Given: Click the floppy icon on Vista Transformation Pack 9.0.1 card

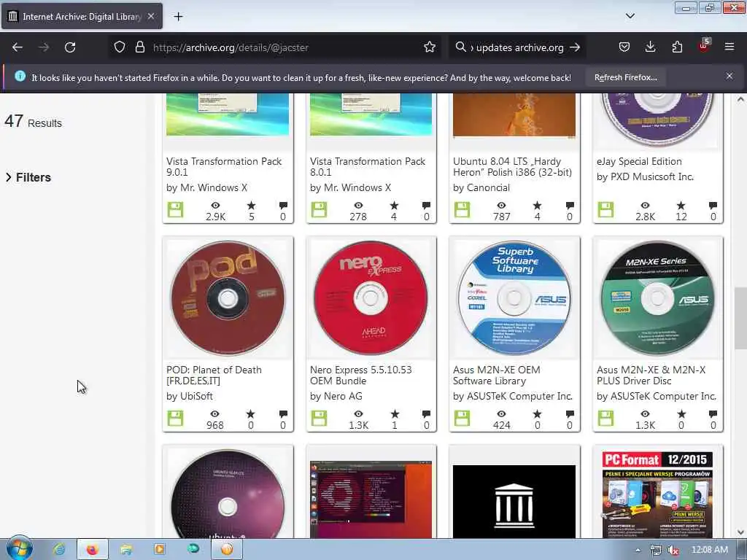Looking at the screenshot, I should click(x=175, y=210).
